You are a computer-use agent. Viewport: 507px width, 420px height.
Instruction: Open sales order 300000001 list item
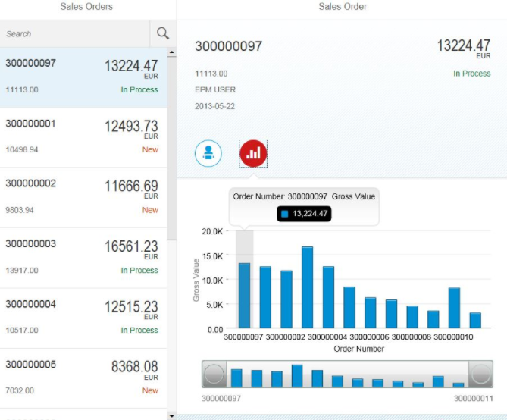click(x=82, y=137)
